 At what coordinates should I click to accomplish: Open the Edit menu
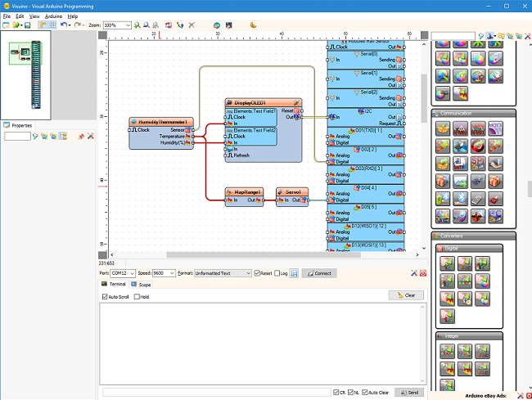(20, 16)
